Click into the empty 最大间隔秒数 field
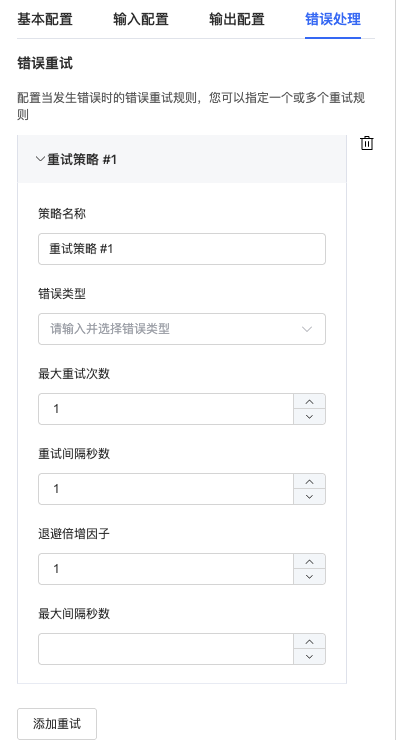 [x=166, y=649]
